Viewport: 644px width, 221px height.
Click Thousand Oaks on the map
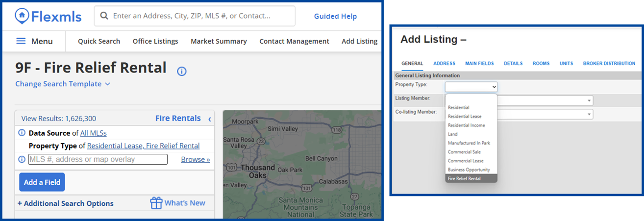258,172
